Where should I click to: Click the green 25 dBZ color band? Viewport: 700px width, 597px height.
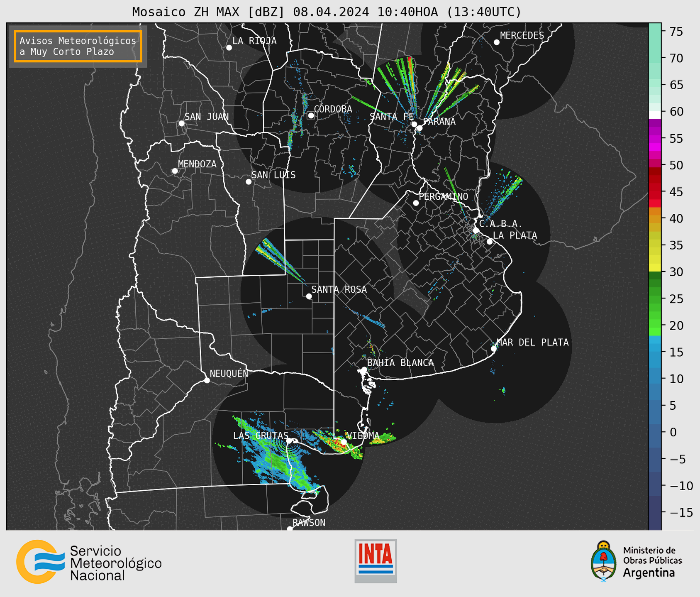point(655,298)
